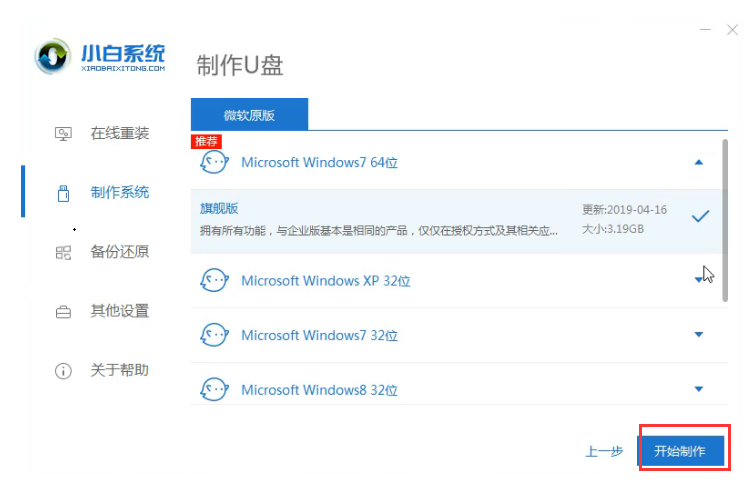Click the 制作系统 USB drive icon
Image resolution: width=751 pixels, height=484 pixels.
[63, 193]
